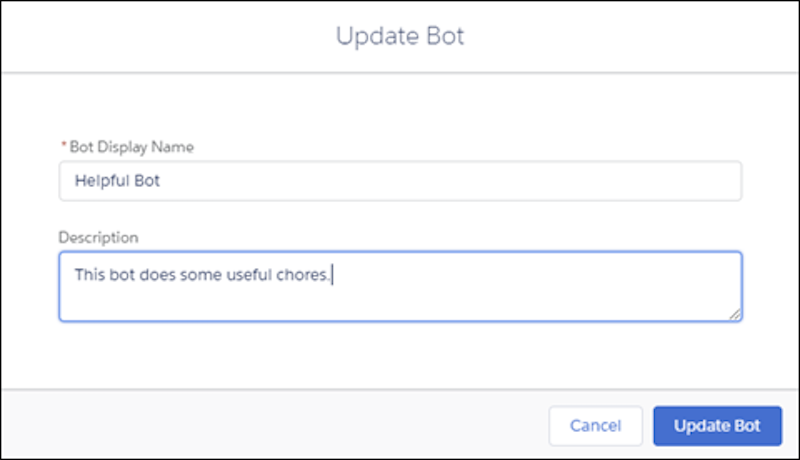
Task: Place cursor after description's final period
Action: (x=332, y=275)
